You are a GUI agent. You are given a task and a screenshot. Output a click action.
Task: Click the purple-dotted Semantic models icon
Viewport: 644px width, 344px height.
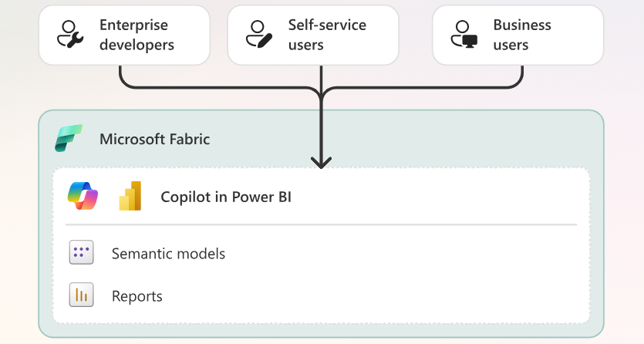tap(81, 252)
